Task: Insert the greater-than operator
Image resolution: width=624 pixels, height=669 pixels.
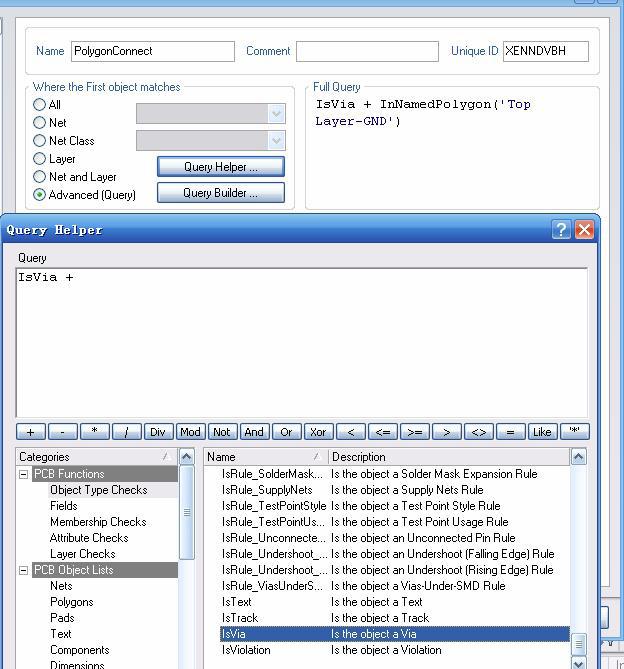Action: point(447,432)
